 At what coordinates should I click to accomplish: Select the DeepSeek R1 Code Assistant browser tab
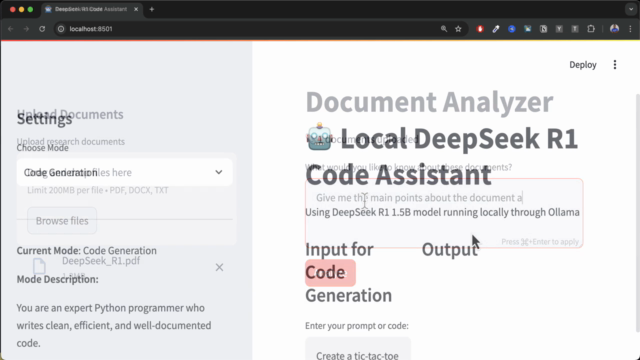(x=91, y=9)
